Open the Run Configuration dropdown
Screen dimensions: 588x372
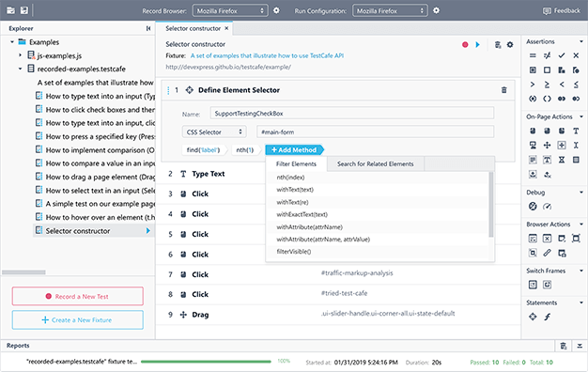point(390,11)
